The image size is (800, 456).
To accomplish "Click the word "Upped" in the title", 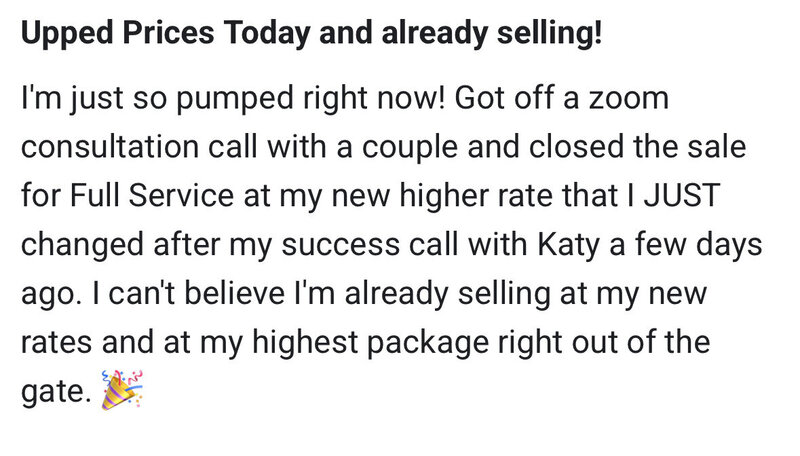I will (x=66, y=38).
